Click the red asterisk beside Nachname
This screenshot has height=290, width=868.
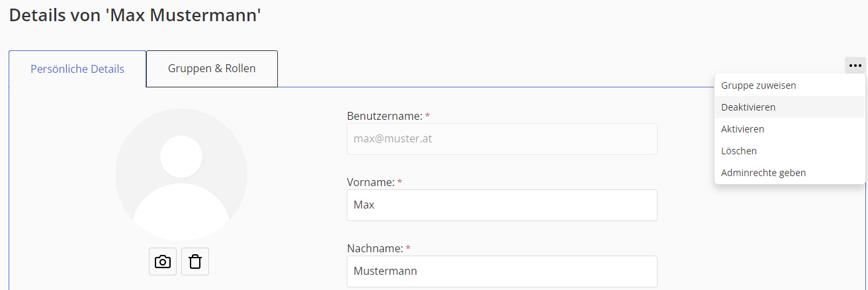[x=408, y=249]
